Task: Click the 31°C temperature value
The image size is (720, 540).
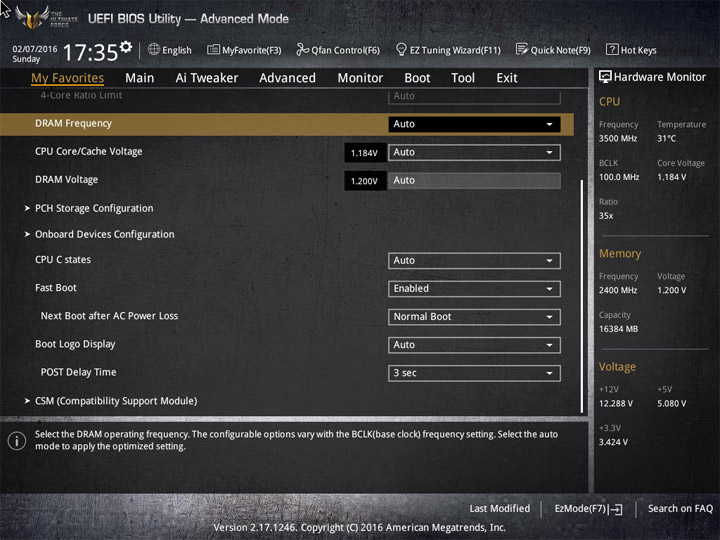Action: pyautogui.click(x=666, y=138)
